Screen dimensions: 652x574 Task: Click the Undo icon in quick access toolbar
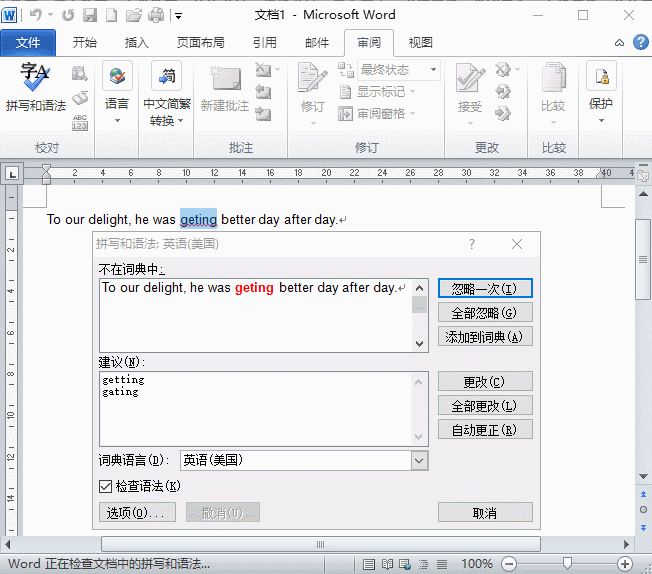(36, 15)
